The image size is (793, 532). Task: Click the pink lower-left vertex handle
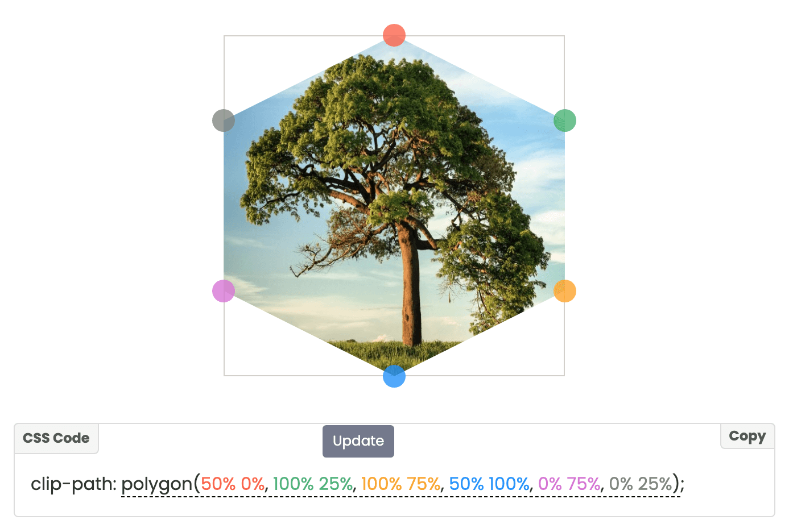224,291
